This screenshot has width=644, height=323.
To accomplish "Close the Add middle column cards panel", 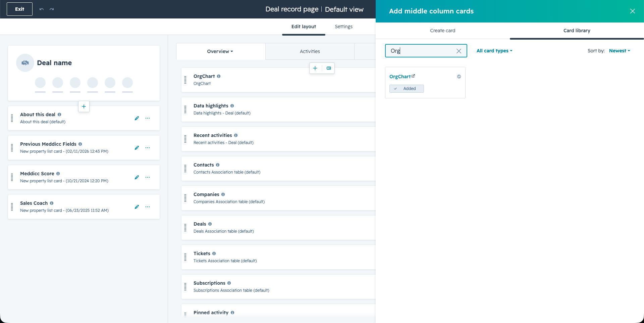I will click(633, 11).
